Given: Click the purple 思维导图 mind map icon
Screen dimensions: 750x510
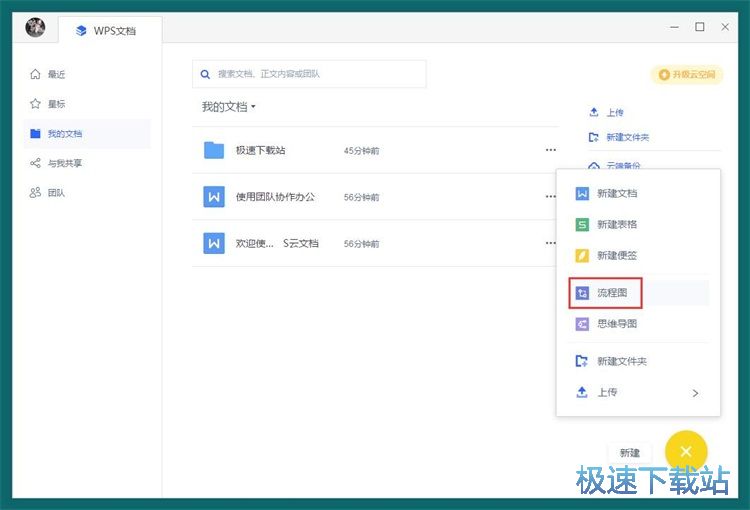Looking at the screenshot, I should (582, 324).
